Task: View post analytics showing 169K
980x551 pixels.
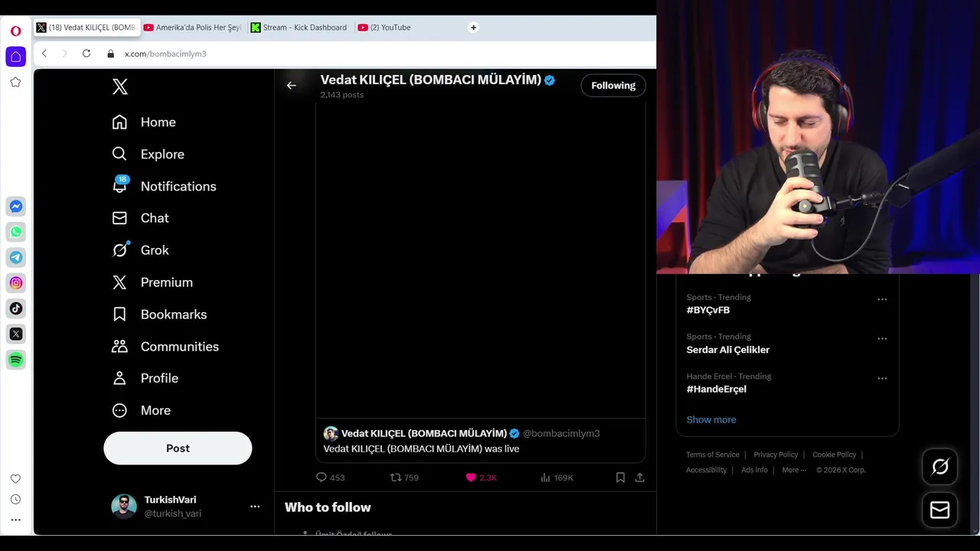Action: pos(557,478)
